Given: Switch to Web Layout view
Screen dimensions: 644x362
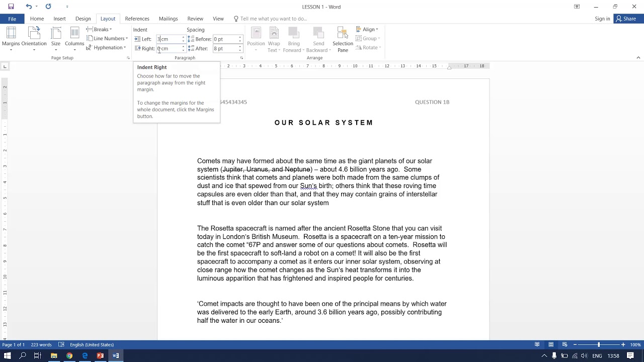Looking at the screenshot, I should [565, 345].
